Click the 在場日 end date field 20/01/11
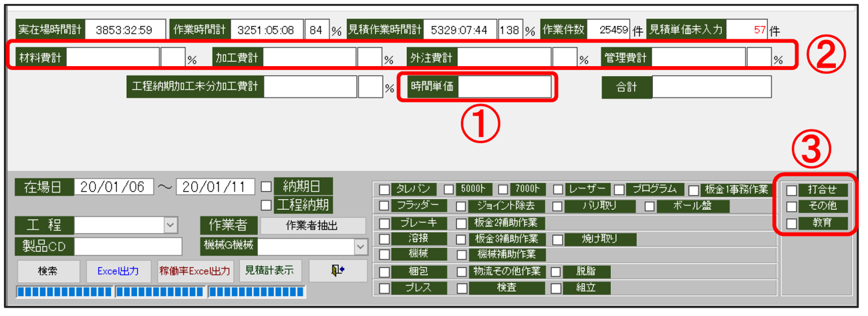 click(216, 187)
